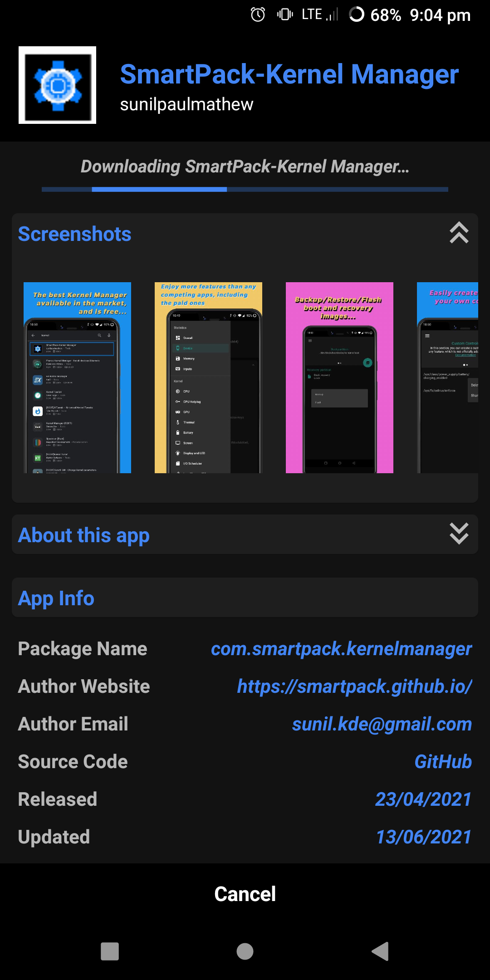The image size is (490, 980).
Task: Open the blue 'best Kernel Manager' screenshot
Action: [x=78, y=377]
